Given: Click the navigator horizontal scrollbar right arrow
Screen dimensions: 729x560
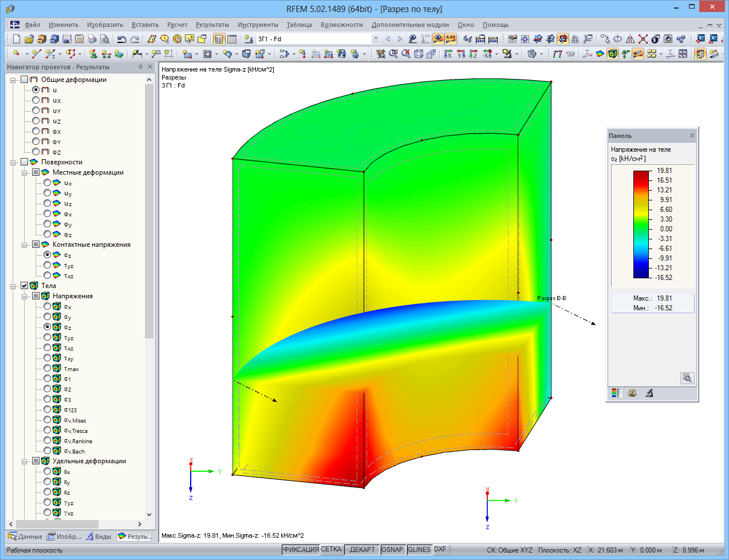Looking at the screenshot, I should point(140,524).
